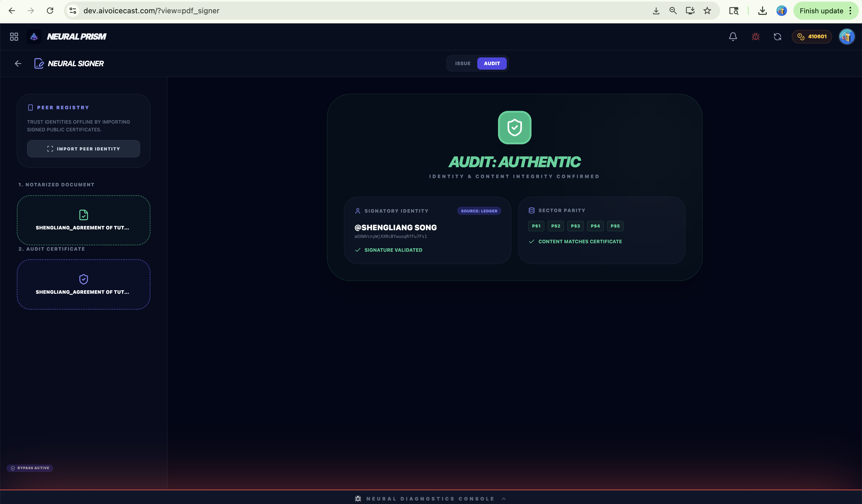
Task: Expand the Neural Diagnostics Console
Action: [430, 498]
